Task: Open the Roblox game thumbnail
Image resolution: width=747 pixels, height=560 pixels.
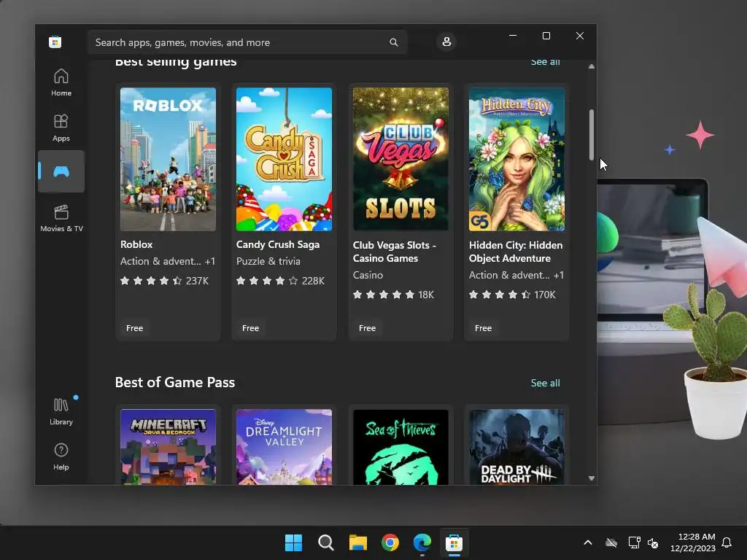Action: pos(169,159)
